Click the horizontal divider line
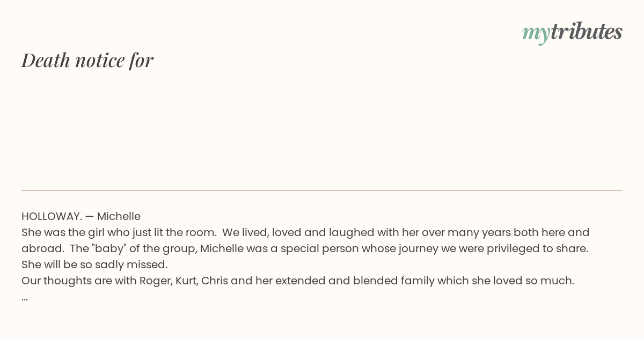This screenshot has width=644, height=338. 322,190
